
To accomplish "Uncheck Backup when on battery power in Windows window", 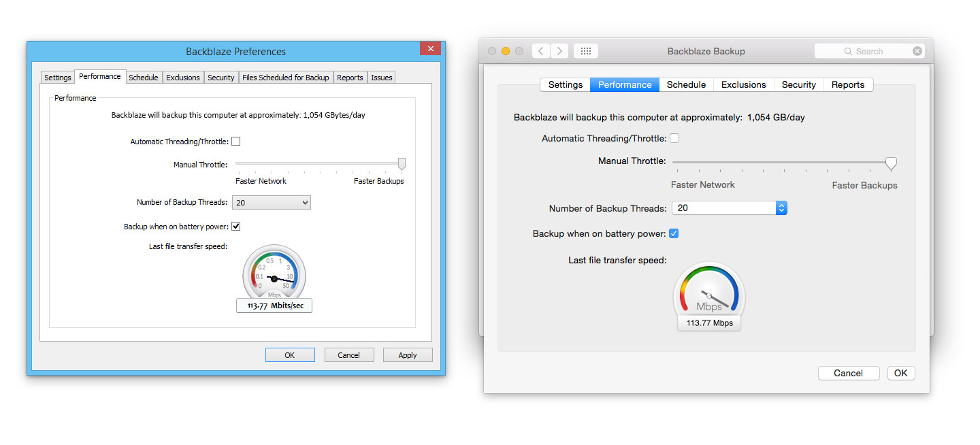I will (x=236, y=226).
